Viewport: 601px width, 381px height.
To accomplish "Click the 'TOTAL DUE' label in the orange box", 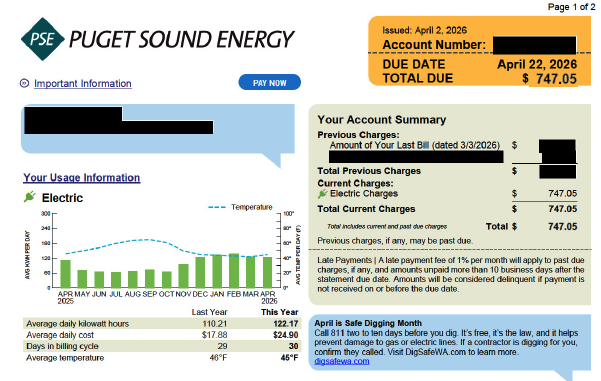I will 417,78.
